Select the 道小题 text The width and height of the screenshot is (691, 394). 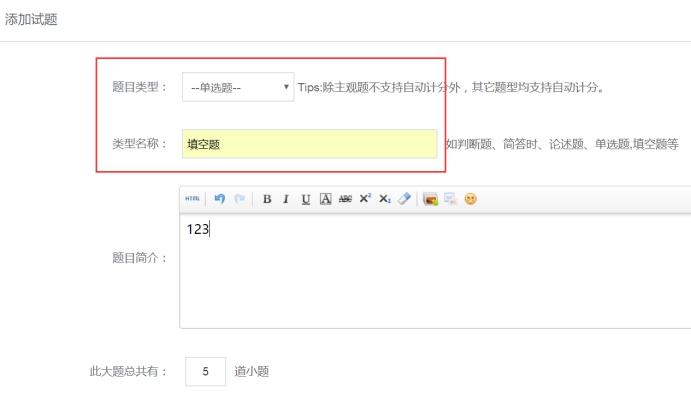251,372
